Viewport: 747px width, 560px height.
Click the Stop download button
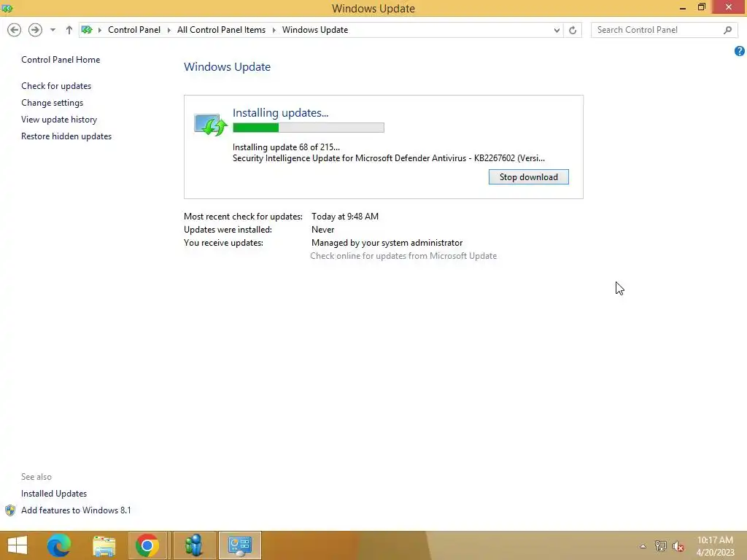pyautogui.click(x=528, y=177)
